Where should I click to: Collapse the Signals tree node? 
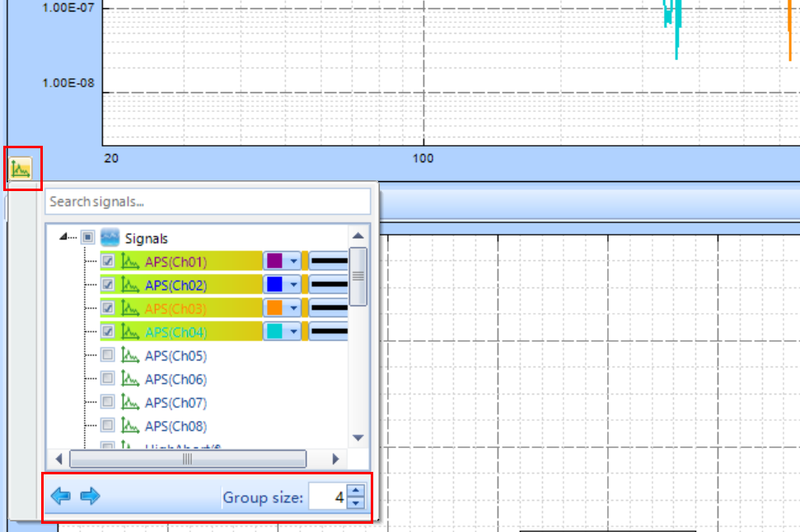pos(63,236)
